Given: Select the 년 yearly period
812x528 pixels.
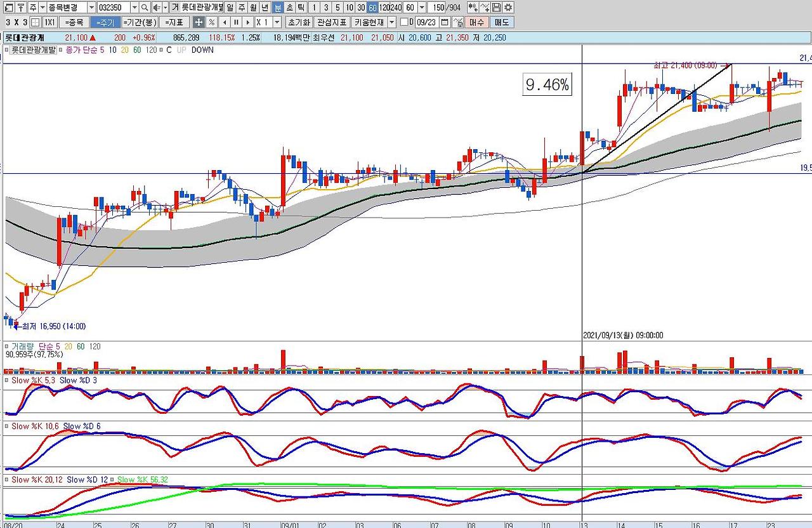Looking at the screenshot, I should 265,8.
